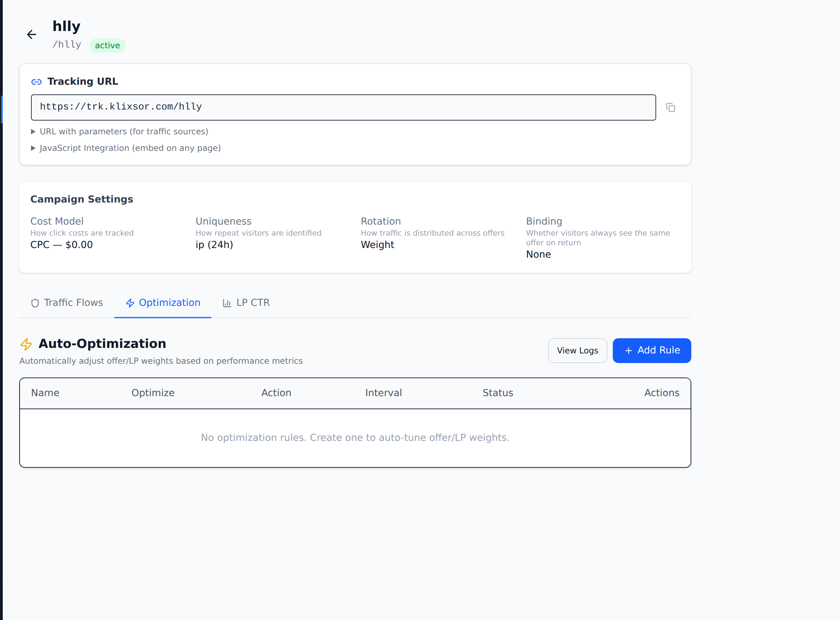Select the Optimization tab
Viewport: 840px width, 620px height.
coord(169,302)
